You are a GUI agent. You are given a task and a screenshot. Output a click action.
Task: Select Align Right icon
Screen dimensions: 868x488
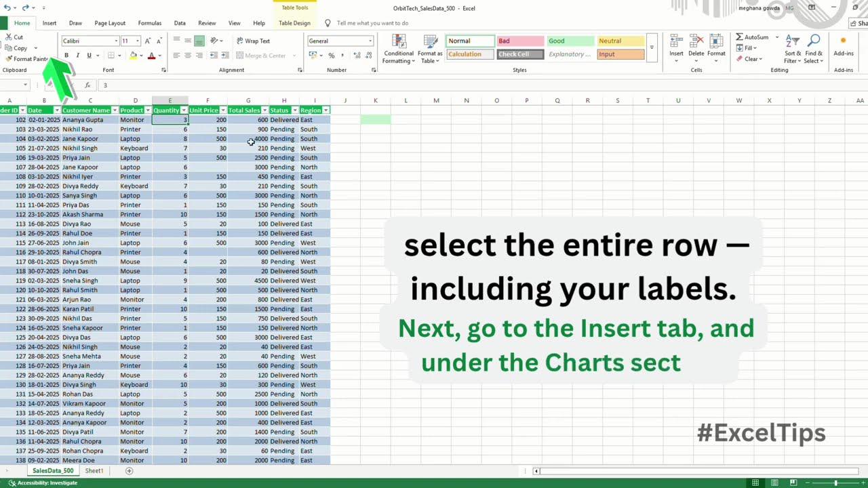(199, 56)
